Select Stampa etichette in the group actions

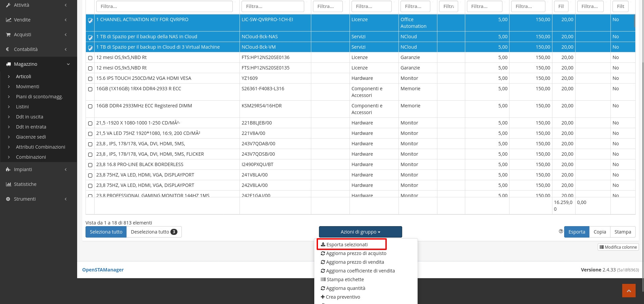(345, 280)
